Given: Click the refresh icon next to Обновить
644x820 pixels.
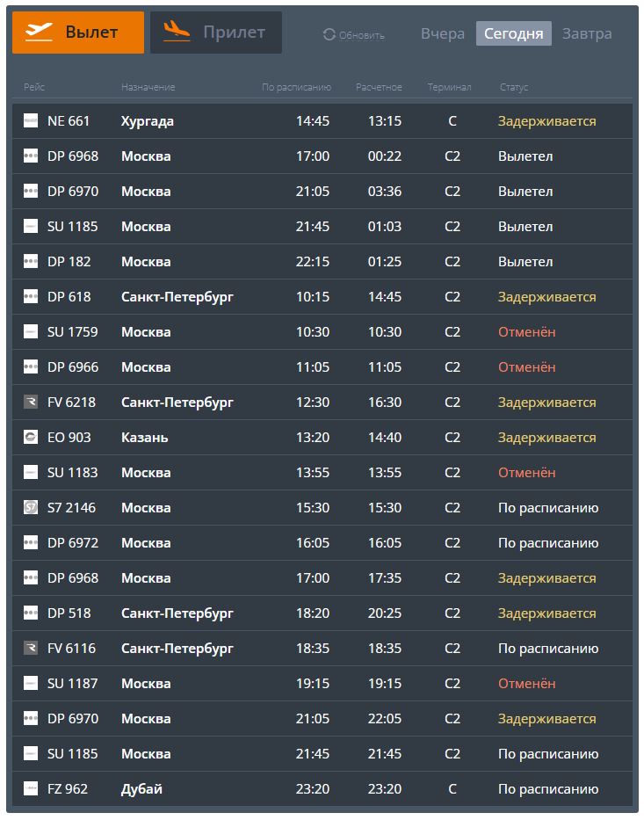Looking at the screenshot, I should point(329,34).
